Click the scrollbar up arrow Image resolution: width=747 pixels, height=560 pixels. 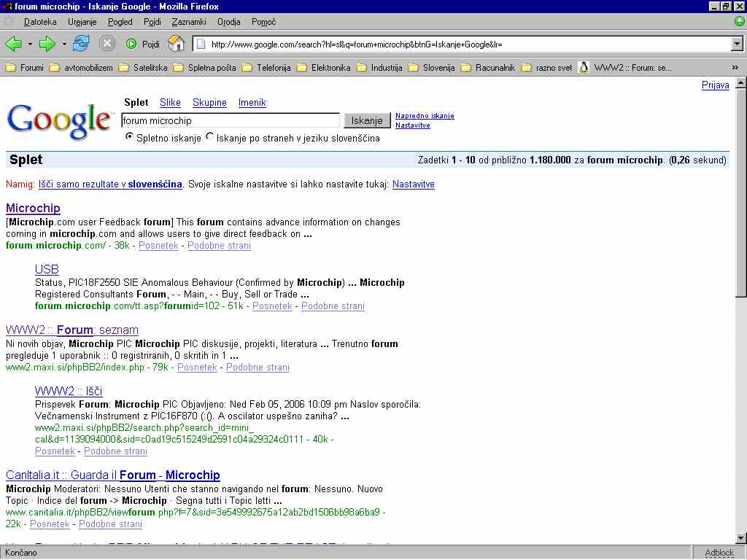click(741, 83)
